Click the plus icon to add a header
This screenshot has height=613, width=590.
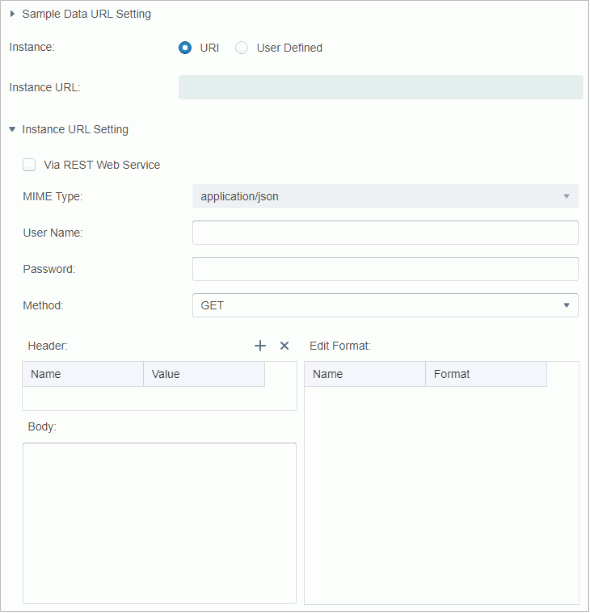[x=260, y=346]
